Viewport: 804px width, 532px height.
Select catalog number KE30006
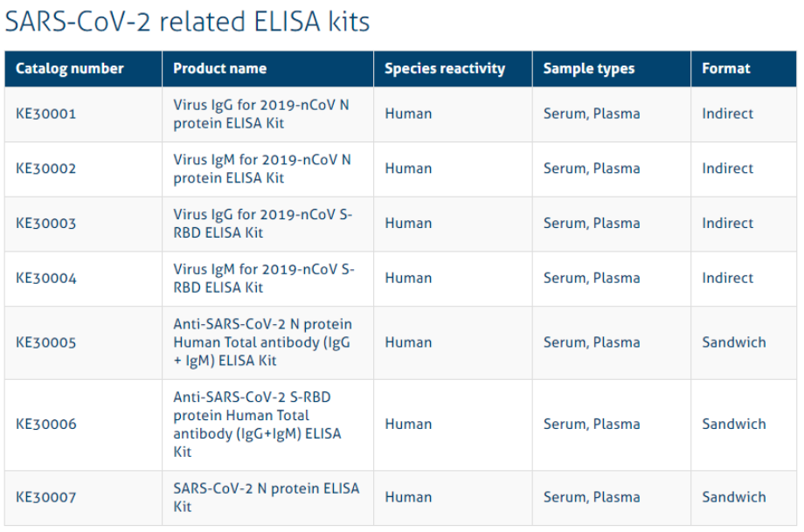[x=46, y=425]
